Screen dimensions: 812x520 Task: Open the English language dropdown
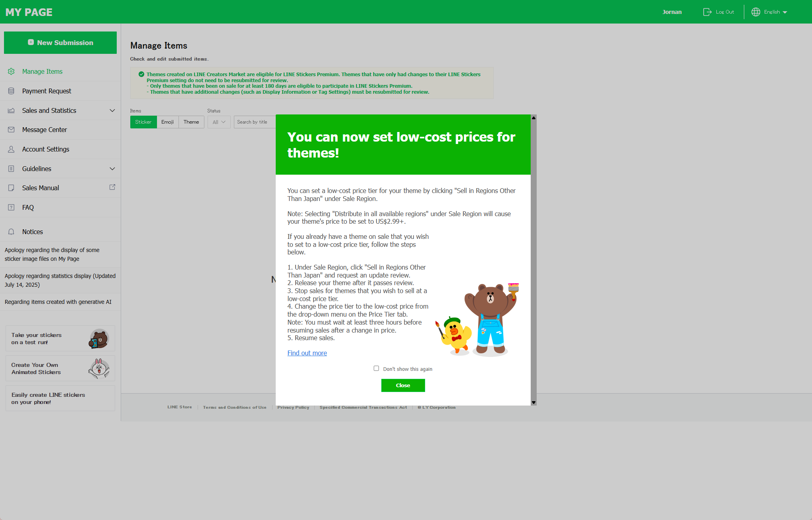[775, 12]
